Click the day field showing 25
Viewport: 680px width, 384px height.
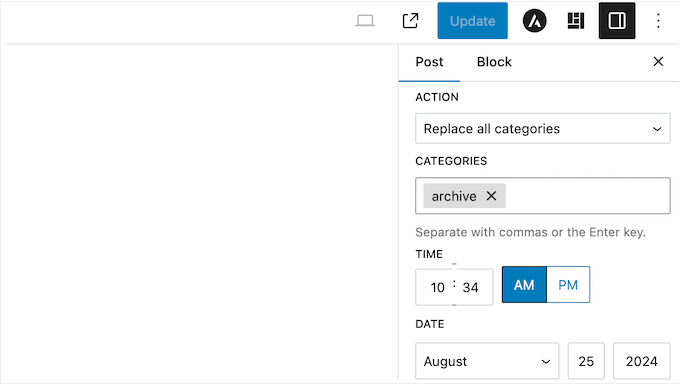point(586,361)
